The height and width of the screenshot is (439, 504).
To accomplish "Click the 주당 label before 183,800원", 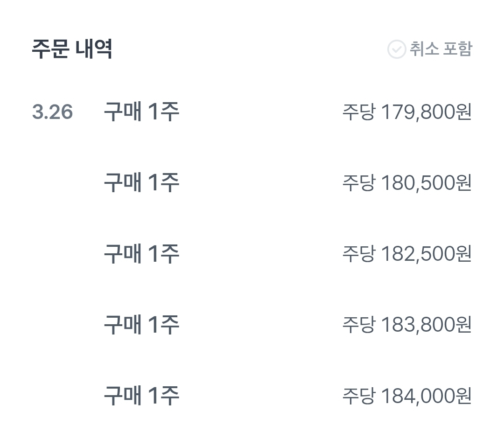I will coord(359,325).
